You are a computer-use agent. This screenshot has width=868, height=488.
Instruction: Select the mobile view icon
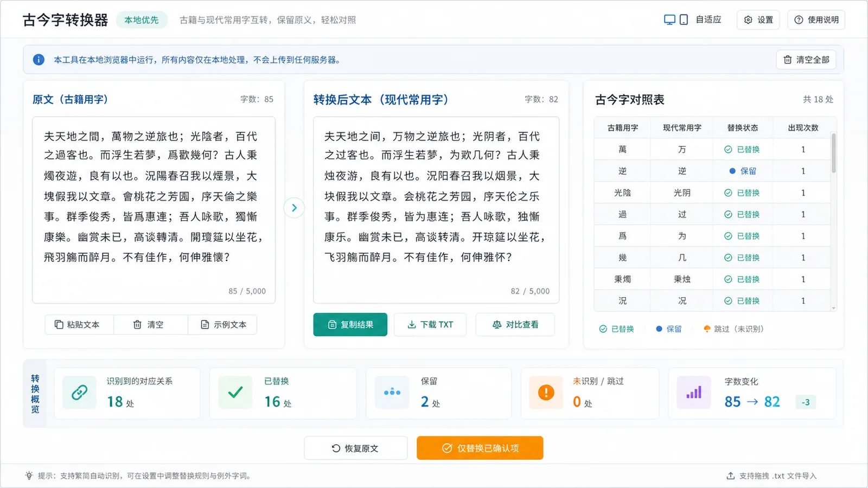[684, 20]
